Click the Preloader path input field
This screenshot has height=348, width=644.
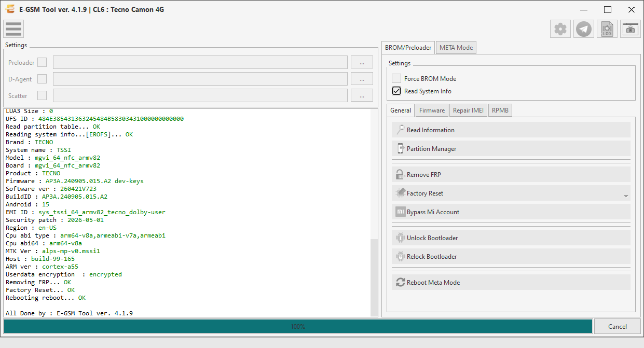(200, 62)
